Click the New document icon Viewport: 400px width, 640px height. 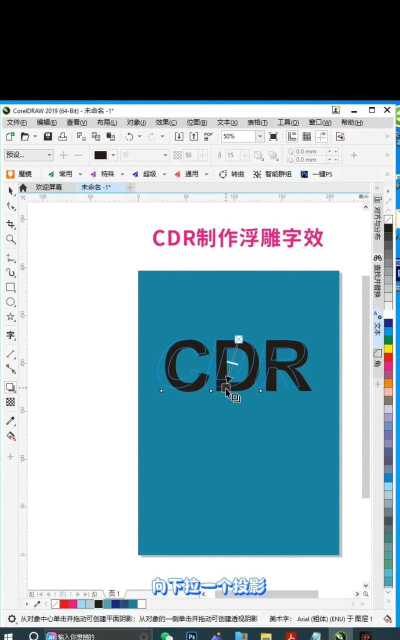point(10,136)
